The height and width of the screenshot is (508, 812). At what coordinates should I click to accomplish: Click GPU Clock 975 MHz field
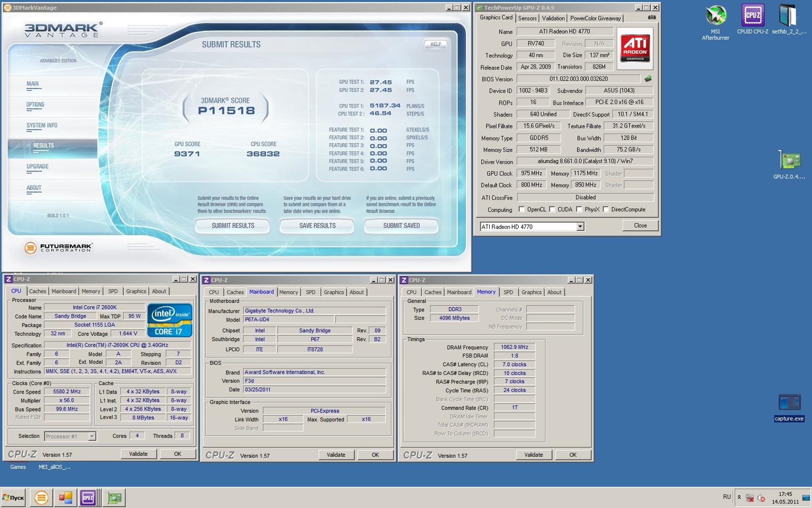(x=531, y=173)
